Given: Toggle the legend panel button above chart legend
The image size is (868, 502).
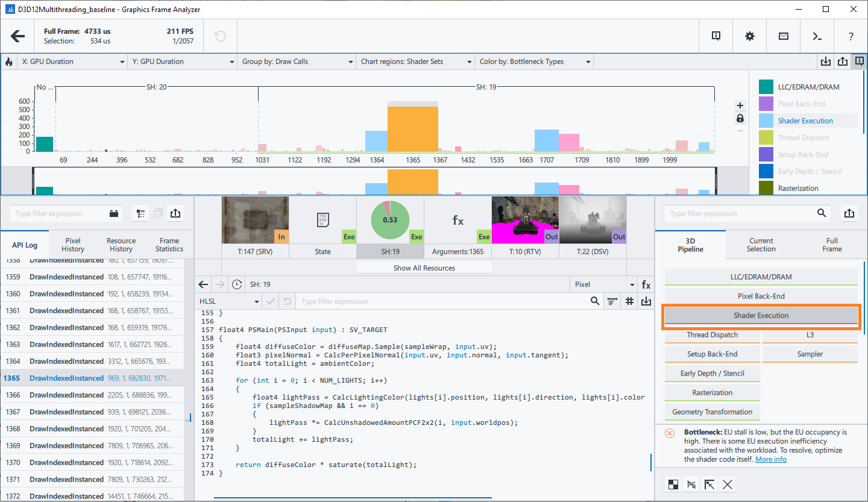Looking at the screenshot, I should pyautogui.click(x=859, y=61).
